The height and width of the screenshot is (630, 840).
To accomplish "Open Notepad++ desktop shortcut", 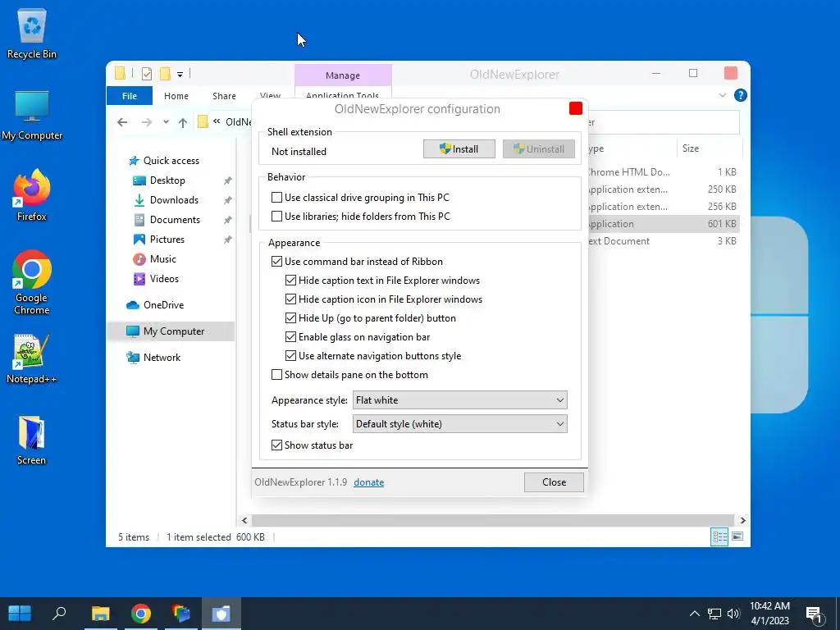I will [32, 359].
